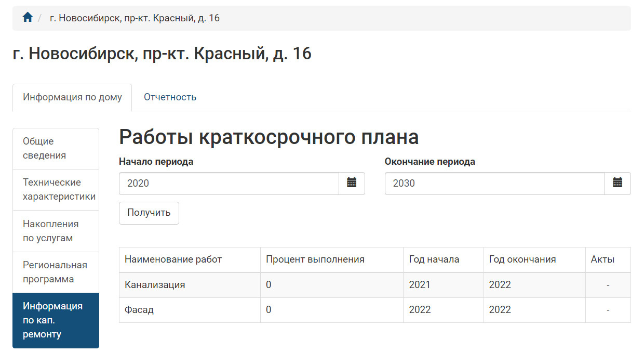644x352 pixels.
Task: Click the Окончание периода input with 2030
Action: [x=494, y=183]
